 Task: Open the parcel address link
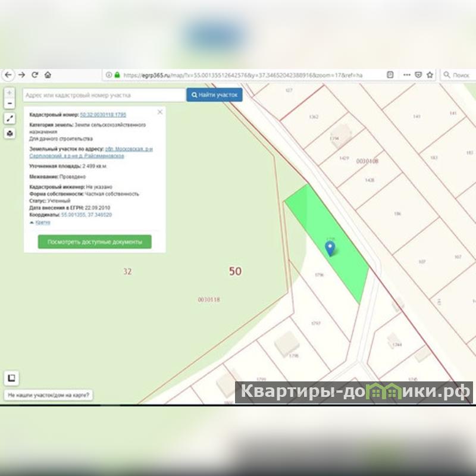coord(129,149)
